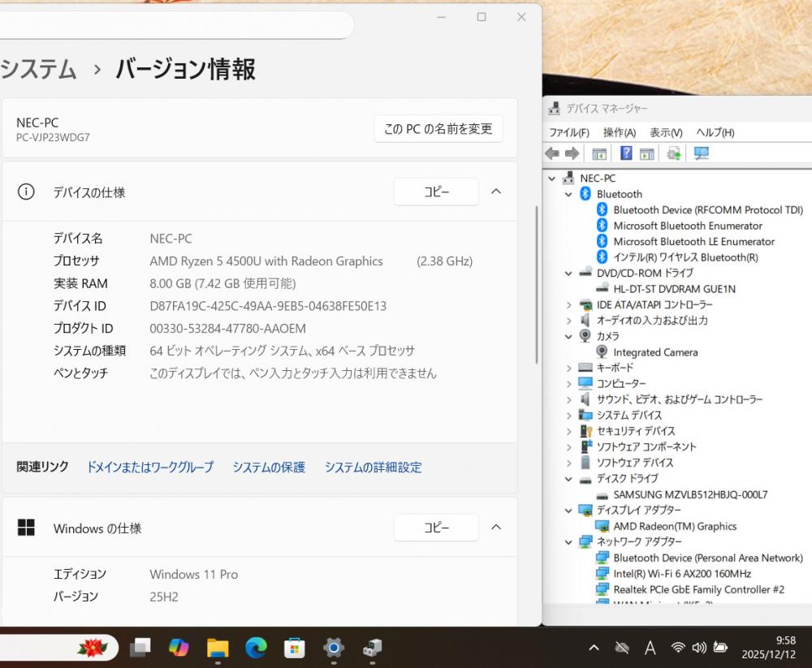Open File Explorer from the taskbar
Image resolution: width=812 pixels, height=668 pixels.
tap(217, 647)
